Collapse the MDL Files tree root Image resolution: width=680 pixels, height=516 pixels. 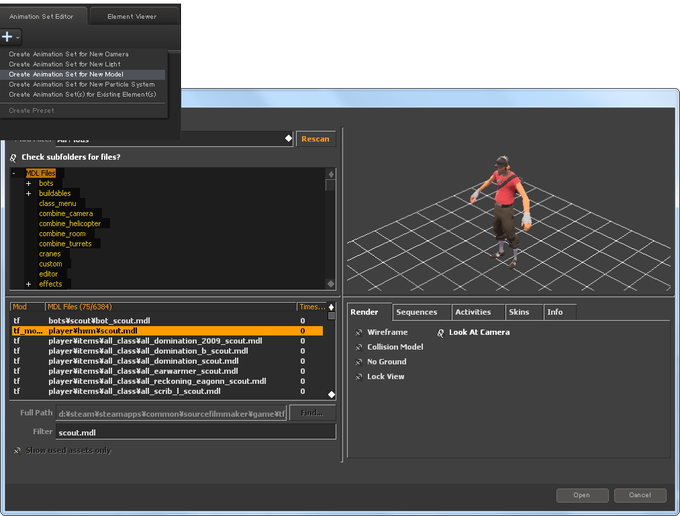pos(14,173)
